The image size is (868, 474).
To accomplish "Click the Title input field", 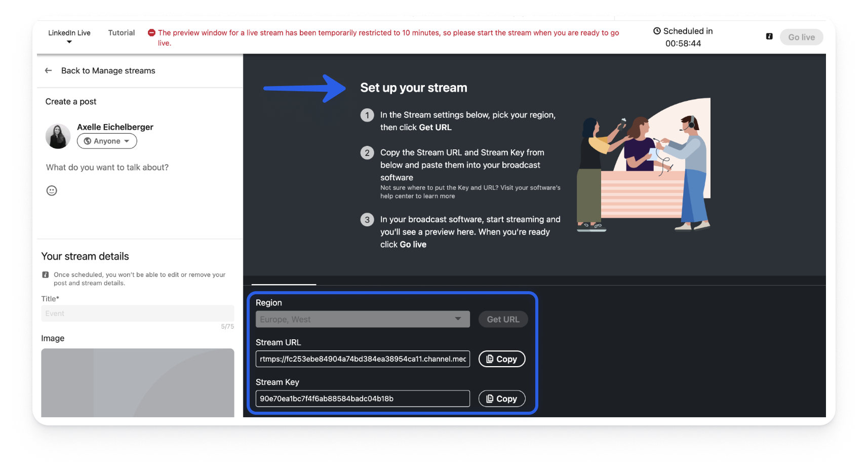I will 138,313.
